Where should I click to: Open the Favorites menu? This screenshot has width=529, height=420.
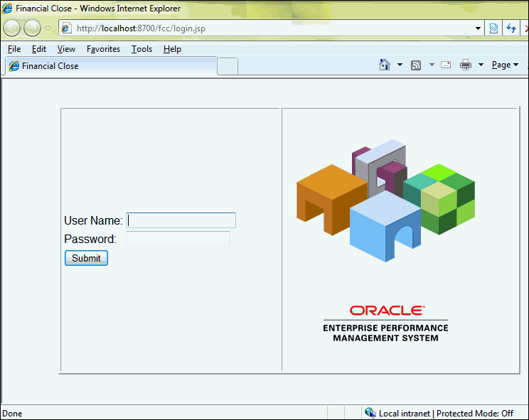coord(103,49)
